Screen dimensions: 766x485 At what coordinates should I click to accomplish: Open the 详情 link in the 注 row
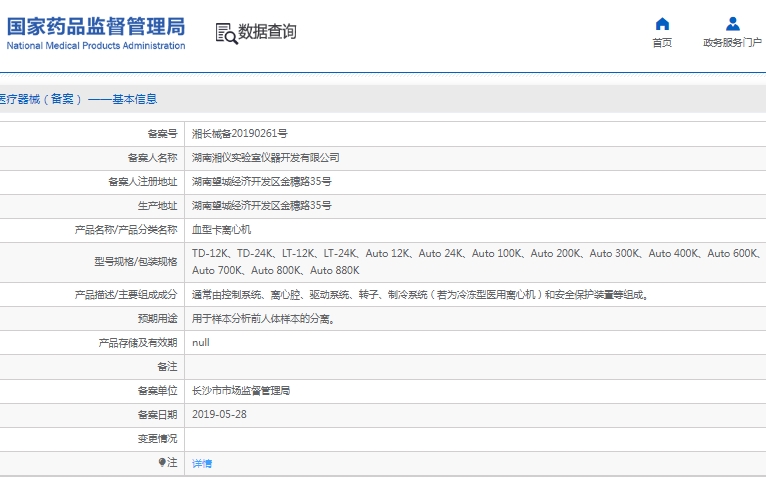202,464
